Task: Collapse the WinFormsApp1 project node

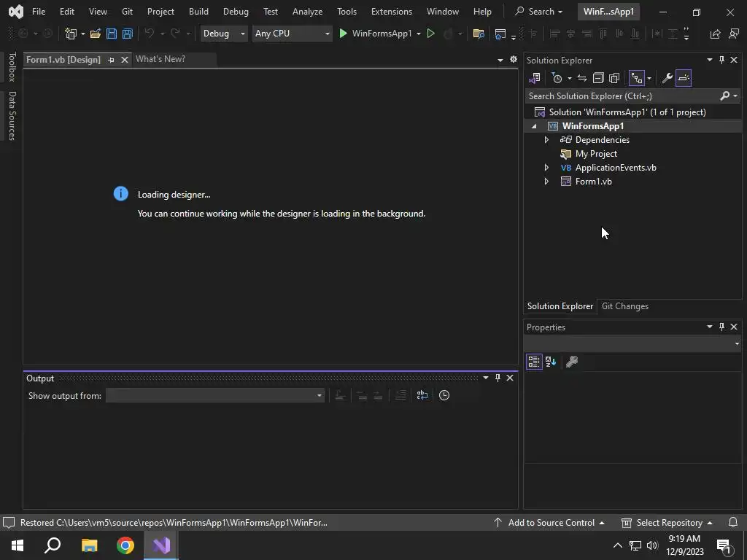Action: 534,126
